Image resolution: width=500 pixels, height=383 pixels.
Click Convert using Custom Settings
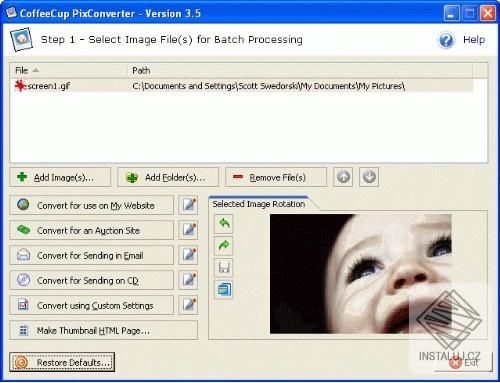click(x=92, y=305)
